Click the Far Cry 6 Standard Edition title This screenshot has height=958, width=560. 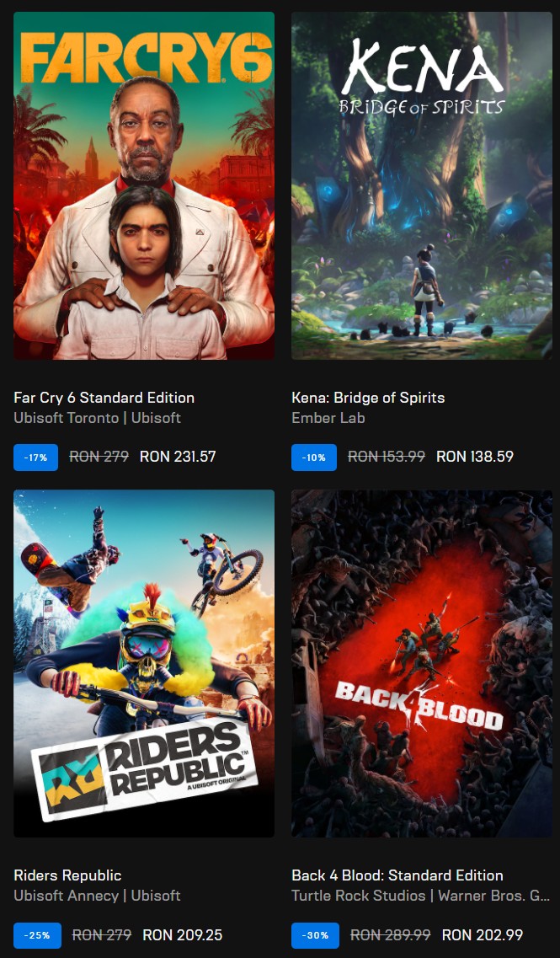pyautogui.click(x=104, y=398)
